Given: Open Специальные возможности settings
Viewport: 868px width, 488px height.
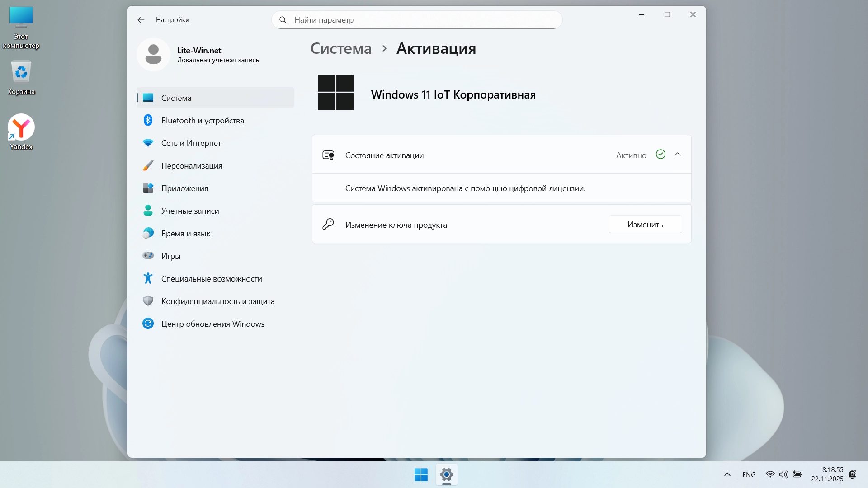Looking at the screenshot, I should pyautogui.click(x=211, y=279).
